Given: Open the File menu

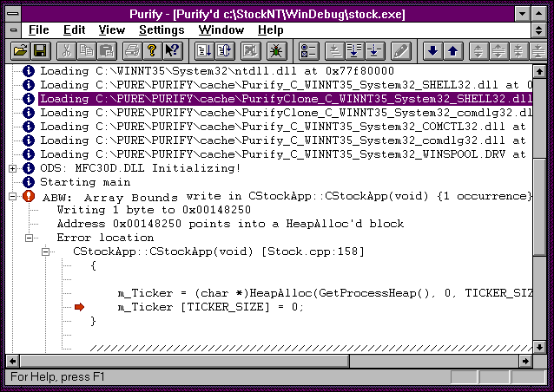Looking at the screenshot, I should coord(38,30).
